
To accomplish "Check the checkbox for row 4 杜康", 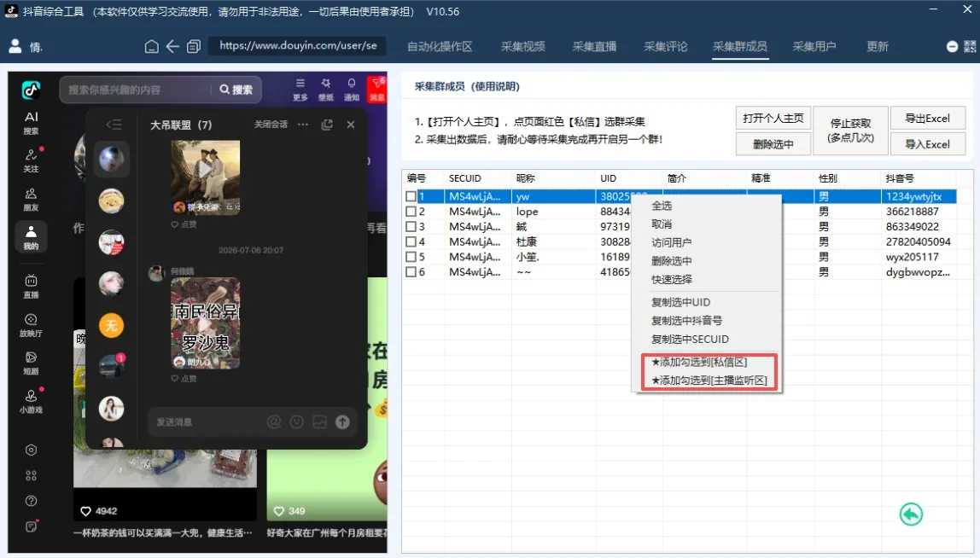I will click(411, 241).
